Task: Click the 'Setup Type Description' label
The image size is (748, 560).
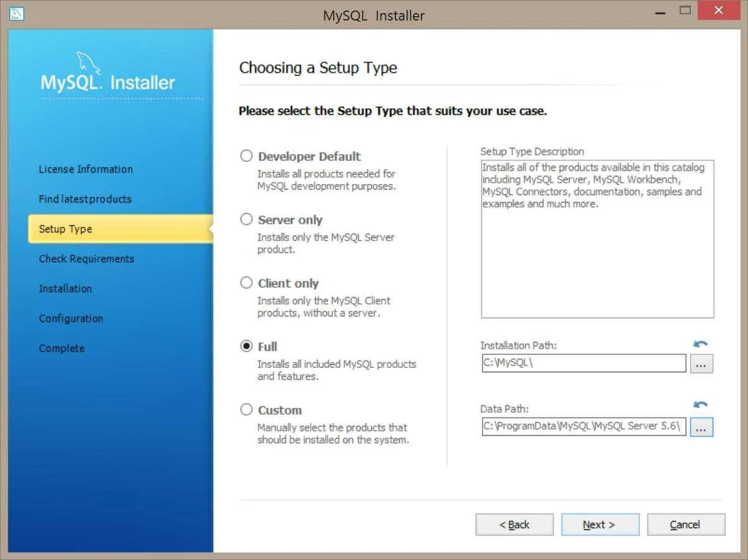Action: [532, 151]
